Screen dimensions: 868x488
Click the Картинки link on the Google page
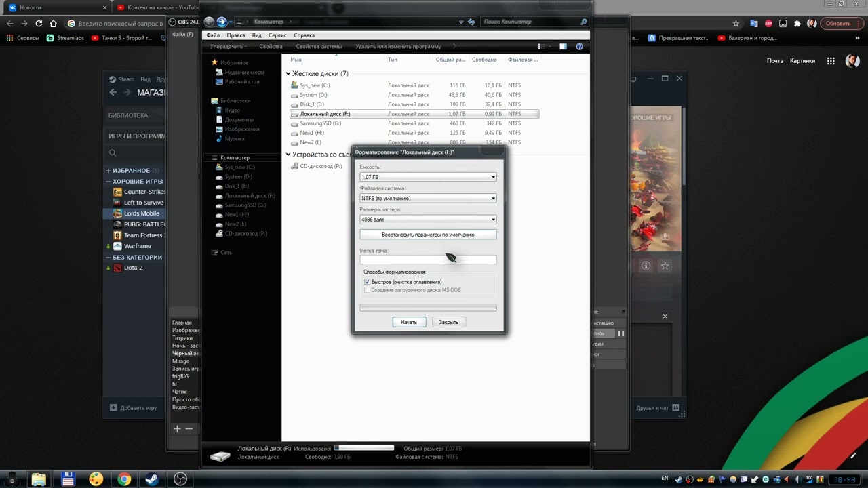(802, 61)
